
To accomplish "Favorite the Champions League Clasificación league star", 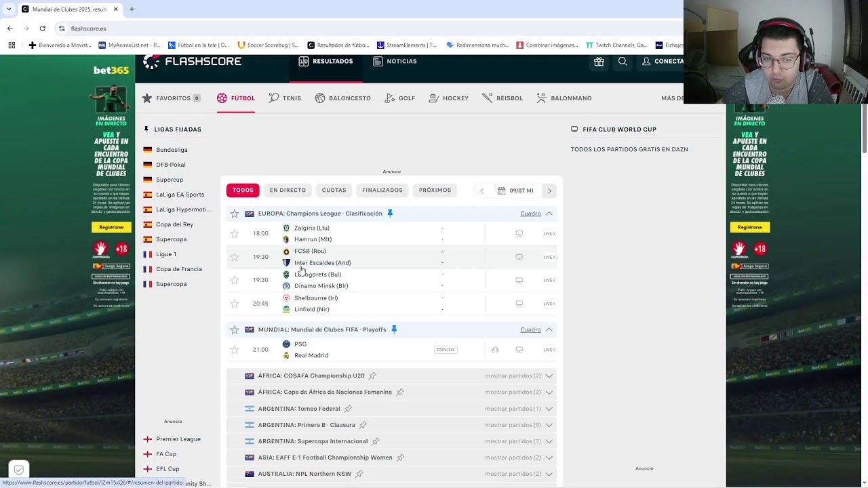I will coord(235,213).
